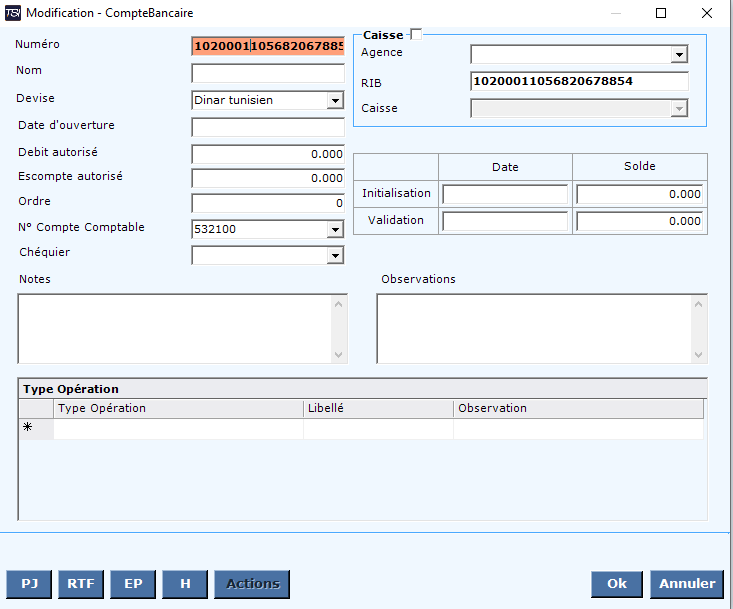Close the Modification window
The width and height of the screenshot is (733, 609).
[x=707, y=13]
